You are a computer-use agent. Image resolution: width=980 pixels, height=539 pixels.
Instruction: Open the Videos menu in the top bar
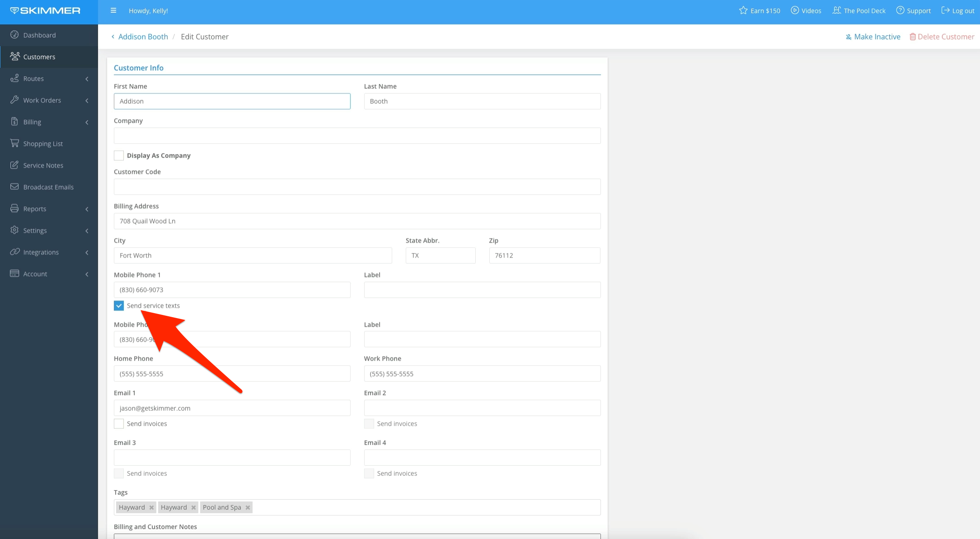[806, 10]
